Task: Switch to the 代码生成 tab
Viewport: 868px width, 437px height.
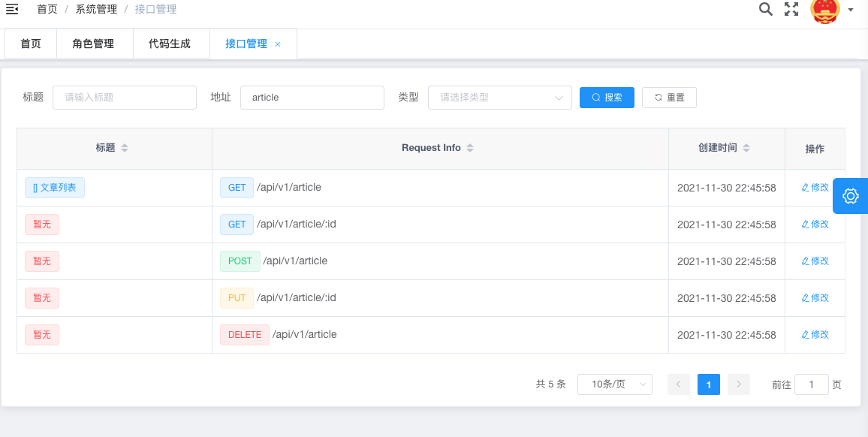Action: [170, 44]
